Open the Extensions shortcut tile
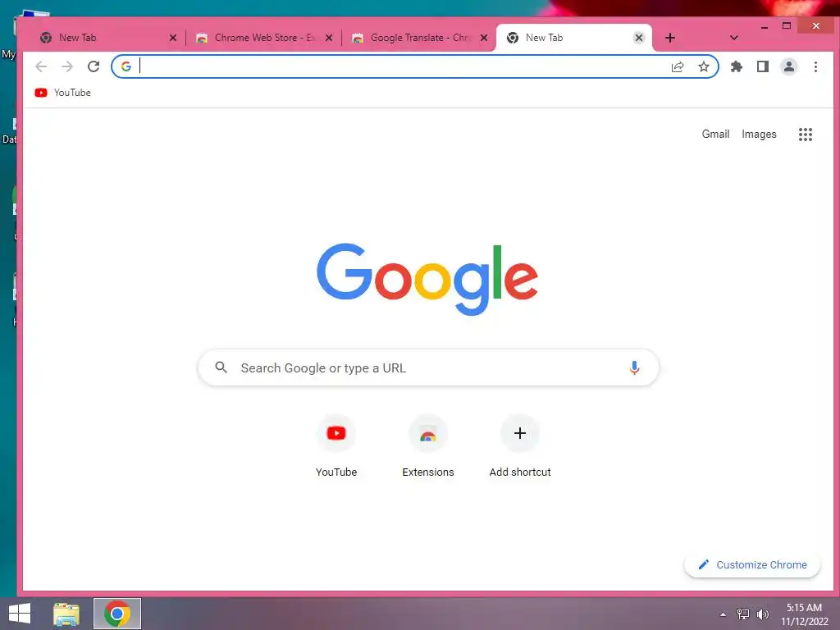Image resolution: width=840 pixels, height=630 pixels. (428, 446)
